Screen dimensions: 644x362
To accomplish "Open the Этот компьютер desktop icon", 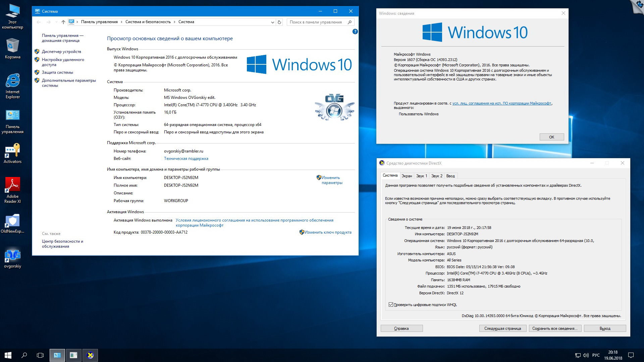I will point(12,16).
